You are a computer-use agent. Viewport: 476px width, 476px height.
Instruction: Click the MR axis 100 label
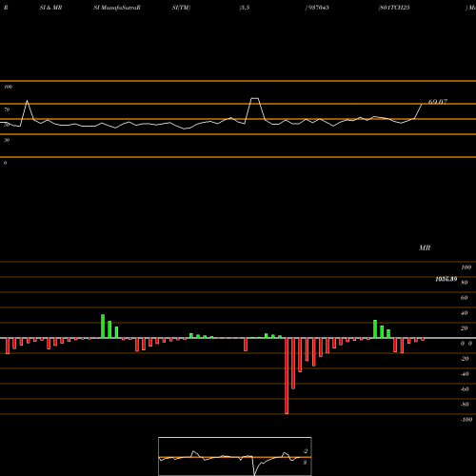coord(466,268)
